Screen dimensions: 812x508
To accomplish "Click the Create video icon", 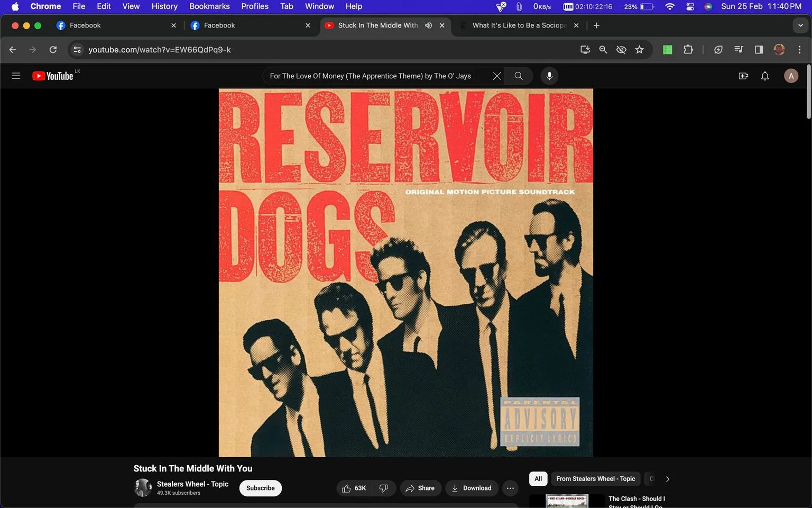I will point(743,76).
